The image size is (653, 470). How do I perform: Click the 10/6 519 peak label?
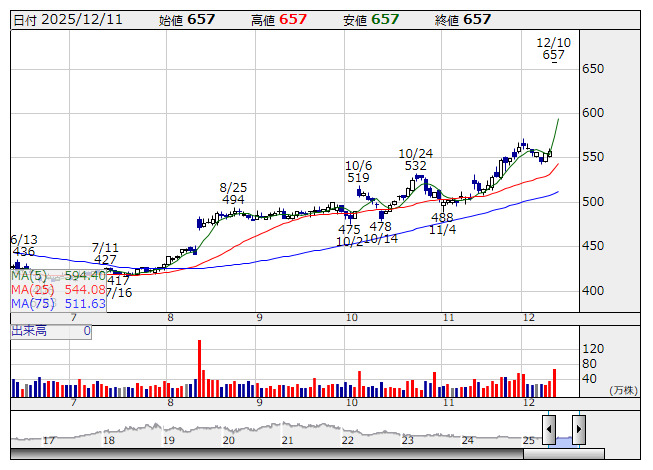(359, 172)
